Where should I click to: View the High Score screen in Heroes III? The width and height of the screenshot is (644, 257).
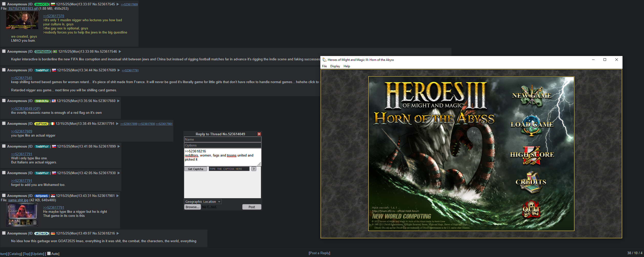(x=532, y=155)
